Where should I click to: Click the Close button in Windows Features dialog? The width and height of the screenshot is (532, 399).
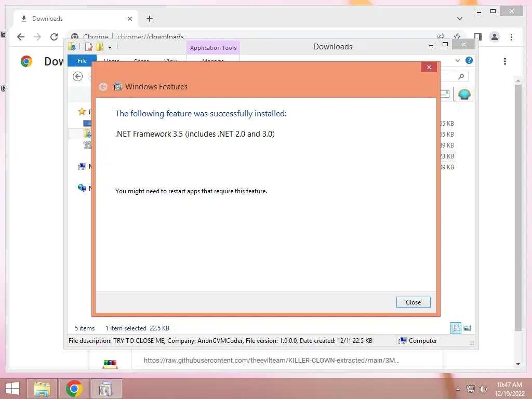point(413,302)
